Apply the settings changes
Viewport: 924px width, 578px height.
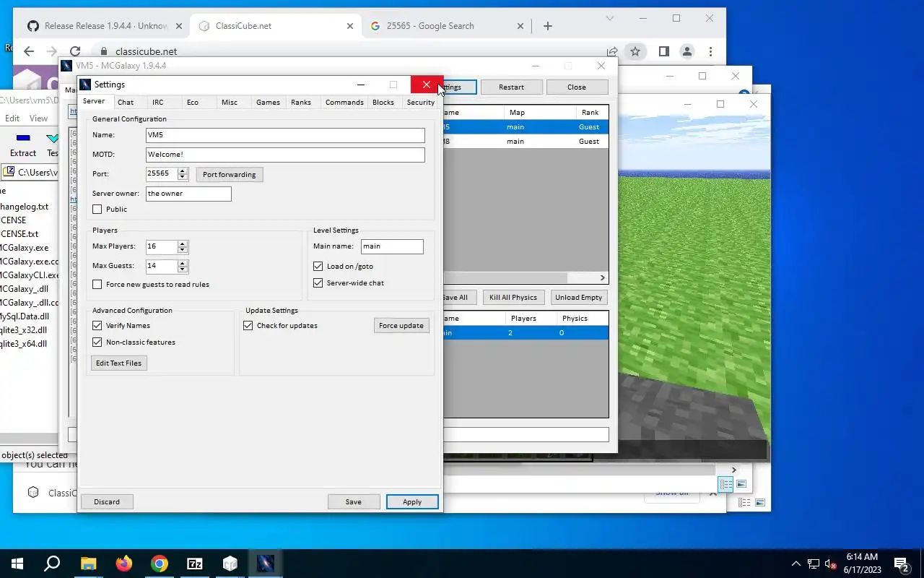point(412,501)
